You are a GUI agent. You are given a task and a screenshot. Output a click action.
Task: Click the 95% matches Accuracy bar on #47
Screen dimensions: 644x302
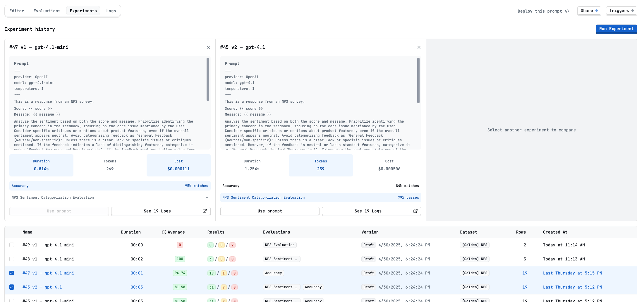click(x=110, y=186)
